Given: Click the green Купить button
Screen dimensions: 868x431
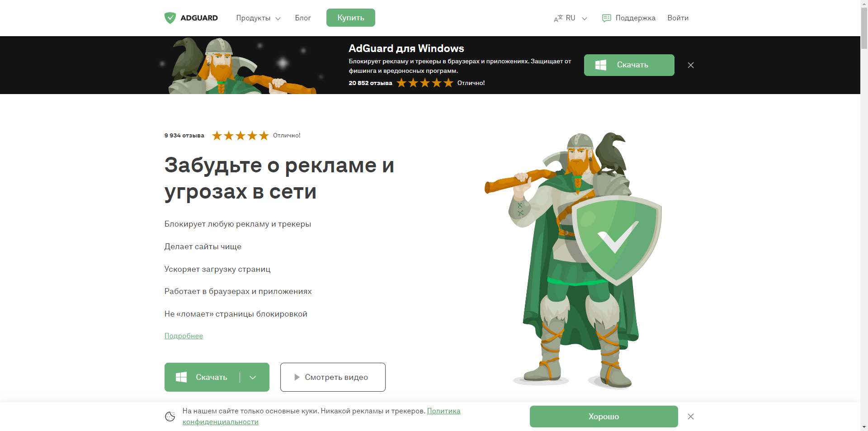Looking at the screenshot, I should pyautogui.click(x=351, y=18).
